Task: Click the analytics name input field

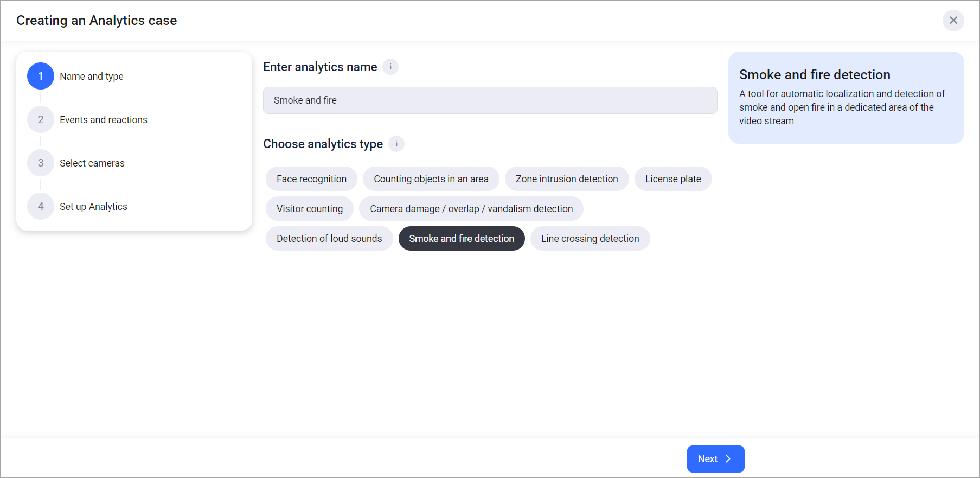Action: [490, 100]
